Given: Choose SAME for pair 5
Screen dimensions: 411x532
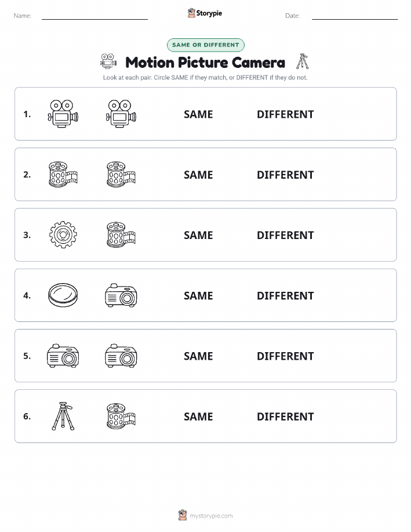Looking at the screenshot, I should (198, 356).
